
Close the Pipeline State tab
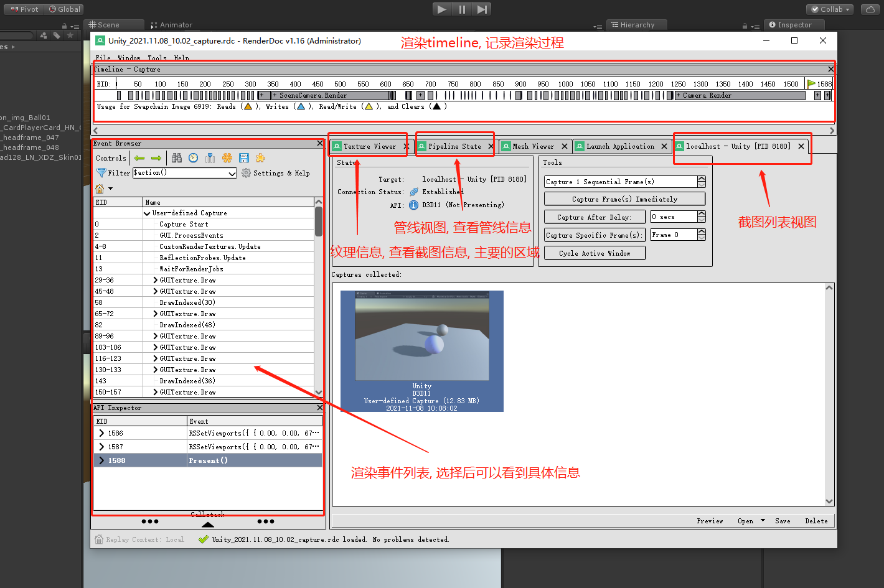[491, 146]
